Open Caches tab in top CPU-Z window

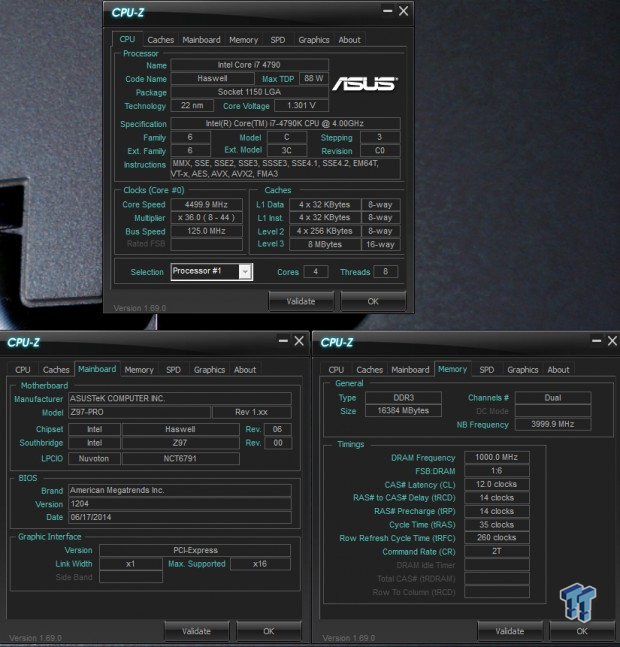160,40
